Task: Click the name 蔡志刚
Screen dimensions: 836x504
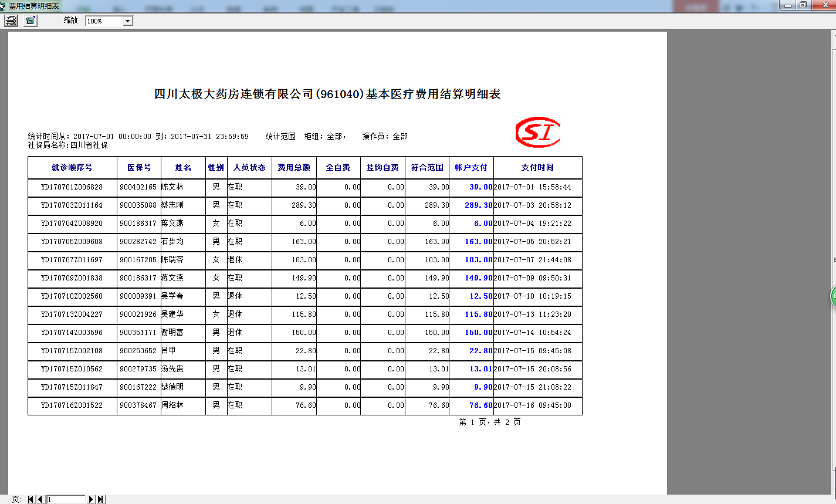Action: click(x=172, y=205)
